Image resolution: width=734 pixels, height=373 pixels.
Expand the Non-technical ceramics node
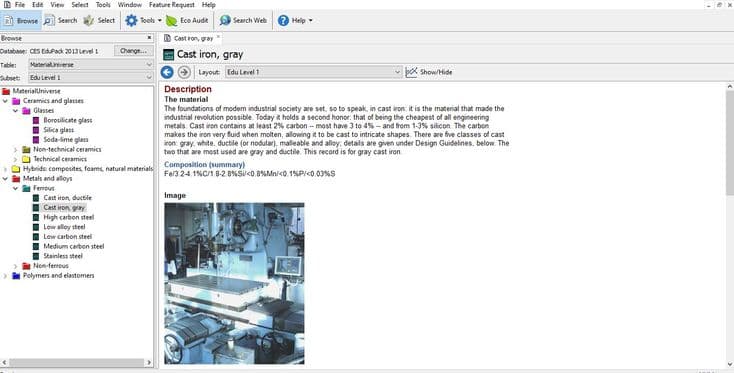tap(15, 149)
